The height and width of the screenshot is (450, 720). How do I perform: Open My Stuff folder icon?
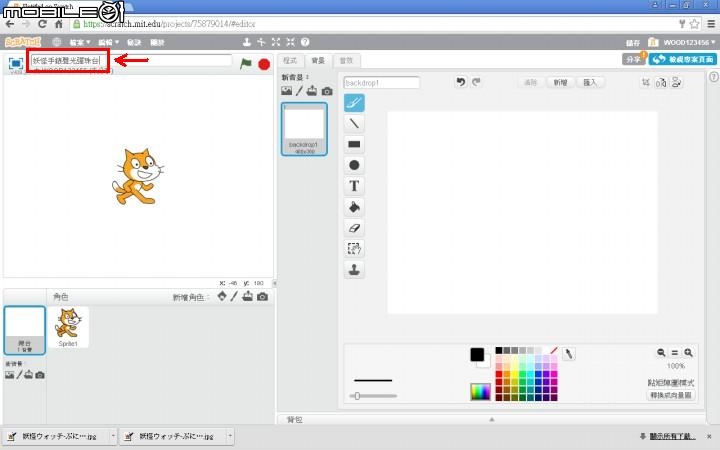pyautogui.click(x=653, y=42)
